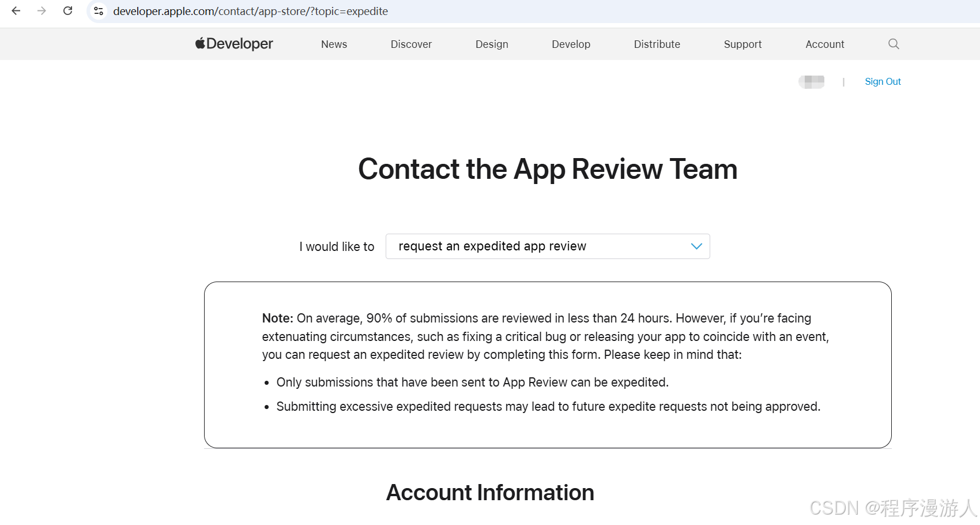Open site information icon in address bar
980x525 pixels.
click(99, 11)
